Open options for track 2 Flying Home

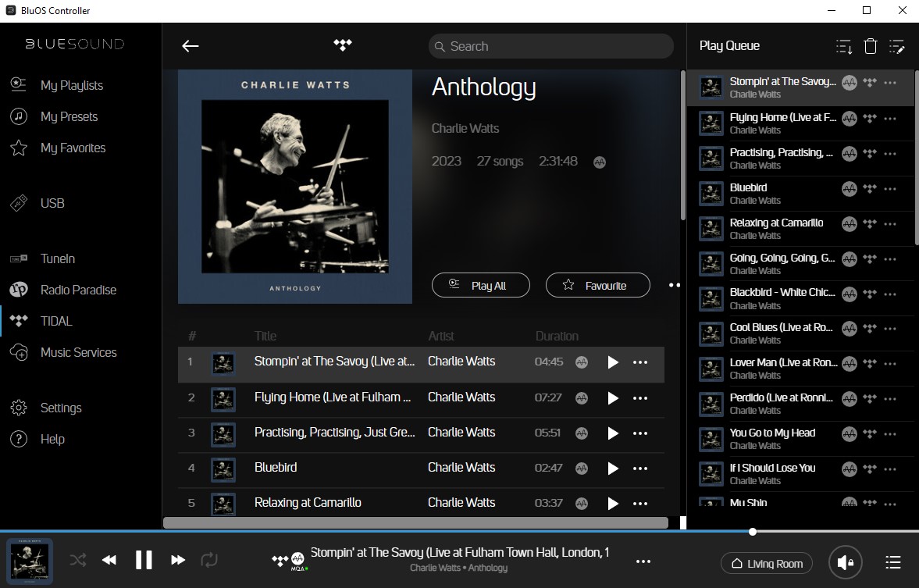(x=640, y=398)
